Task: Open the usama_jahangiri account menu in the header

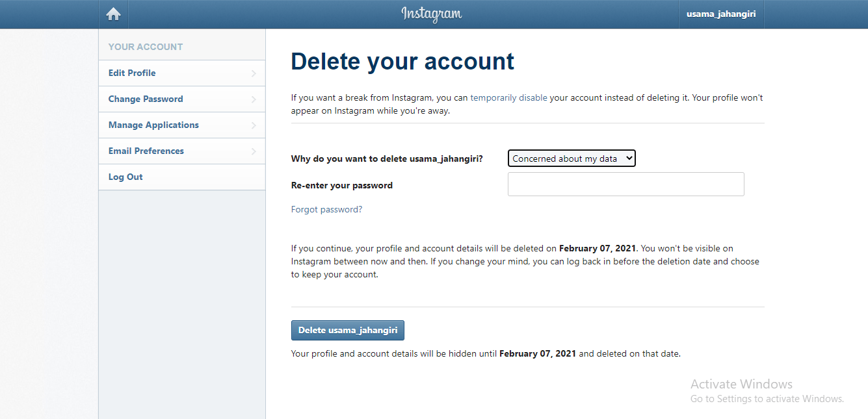Action: (x=721, y=14)
